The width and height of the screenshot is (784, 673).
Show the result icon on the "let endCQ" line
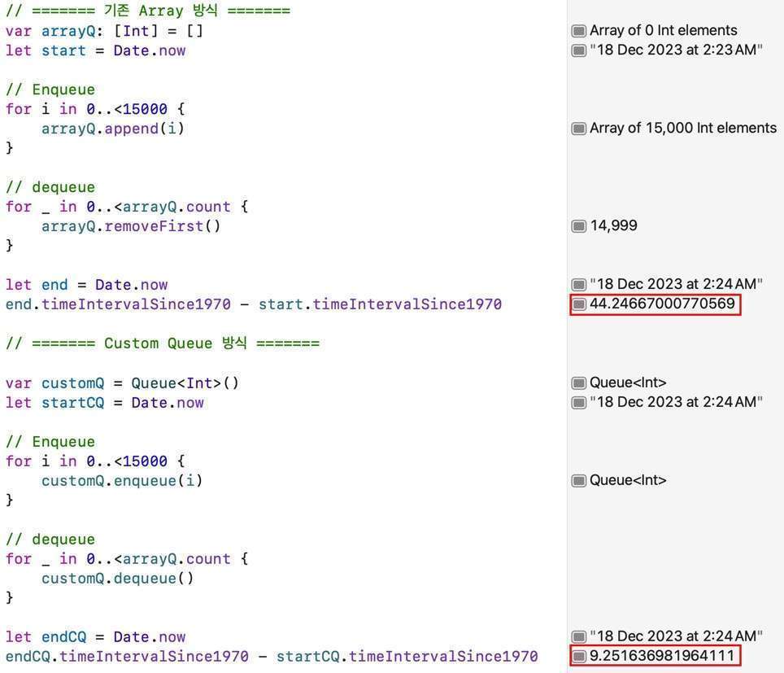pos(579,637)
